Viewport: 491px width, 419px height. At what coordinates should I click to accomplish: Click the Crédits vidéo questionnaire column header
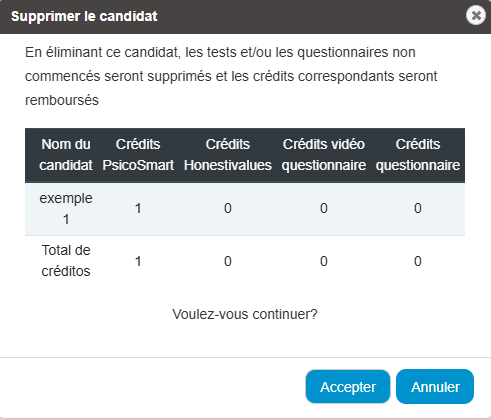(x=324, y=155)
